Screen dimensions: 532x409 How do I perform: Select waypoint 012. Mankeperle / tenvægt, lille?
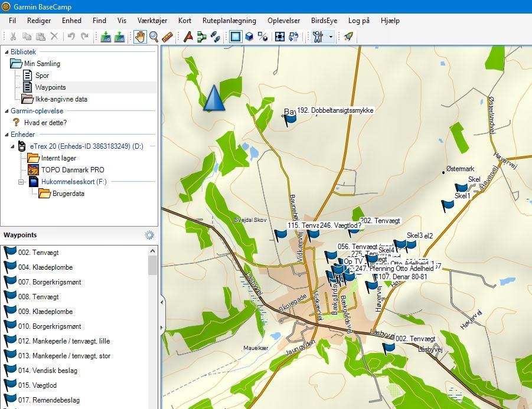(x=64, y=341)
